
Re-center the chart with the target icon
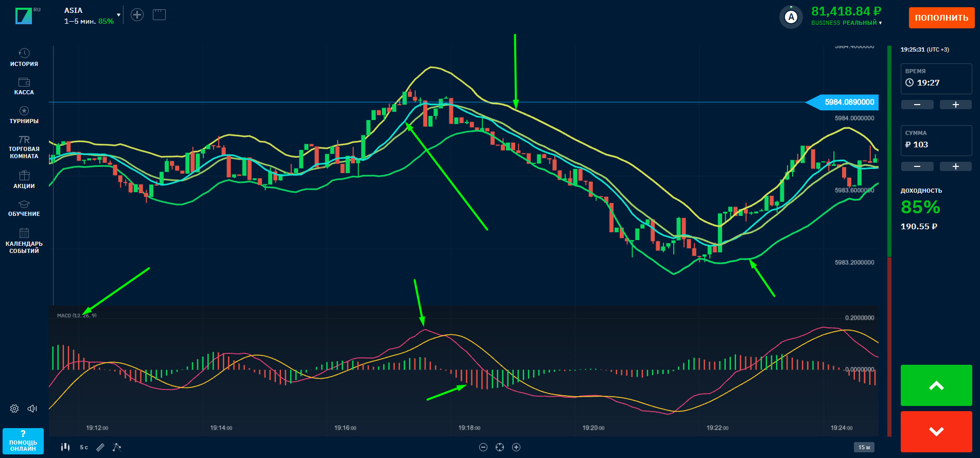(x=500, y=447)
